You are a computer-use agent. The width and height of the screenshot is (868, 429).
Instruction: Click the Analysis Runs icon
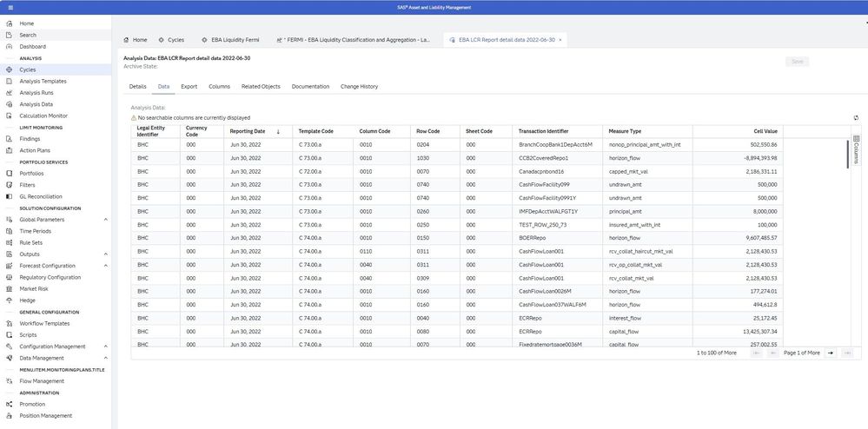9,93
